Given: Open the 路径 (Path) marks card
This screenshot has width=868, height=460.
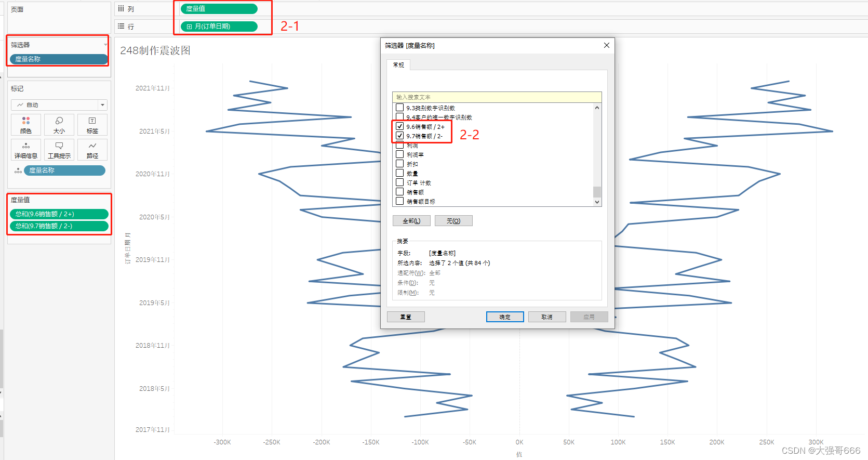Looking at the screenshot, I should (92, 150).
